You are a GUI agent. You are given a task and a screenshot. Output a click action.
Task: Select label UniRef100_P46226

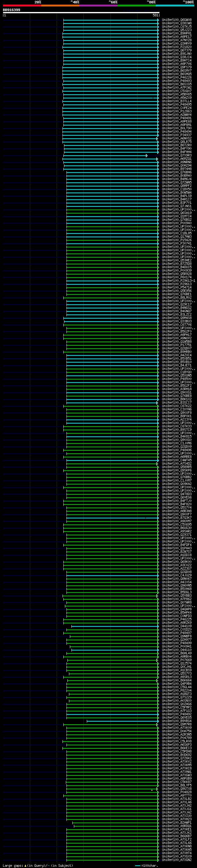(x=177, y=78)
